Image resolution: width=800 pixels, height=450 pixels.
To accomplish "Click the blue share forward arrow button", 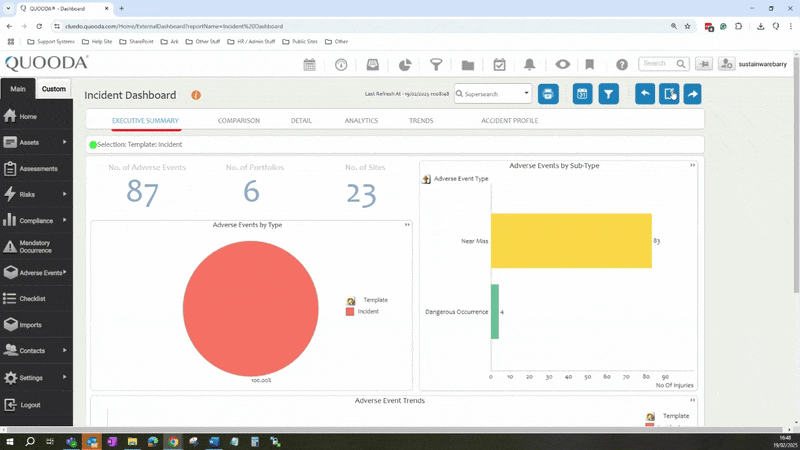I will click(692, 94).
